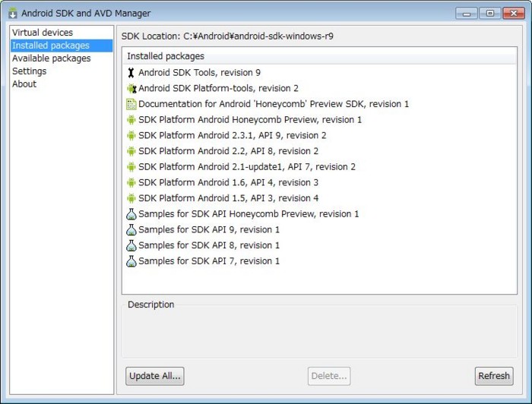Click the Honeycomb Documentation page icon
532x404 pixels.
click(131, 104)
